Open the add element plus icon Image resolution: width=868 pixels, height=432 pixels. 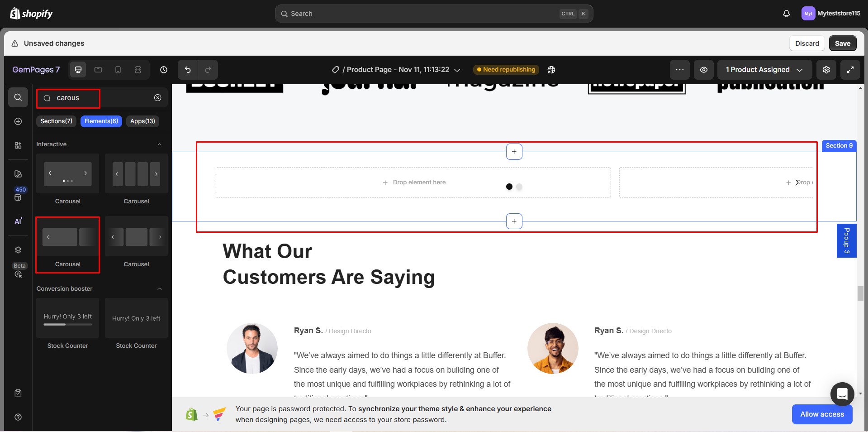click(18, 121)
